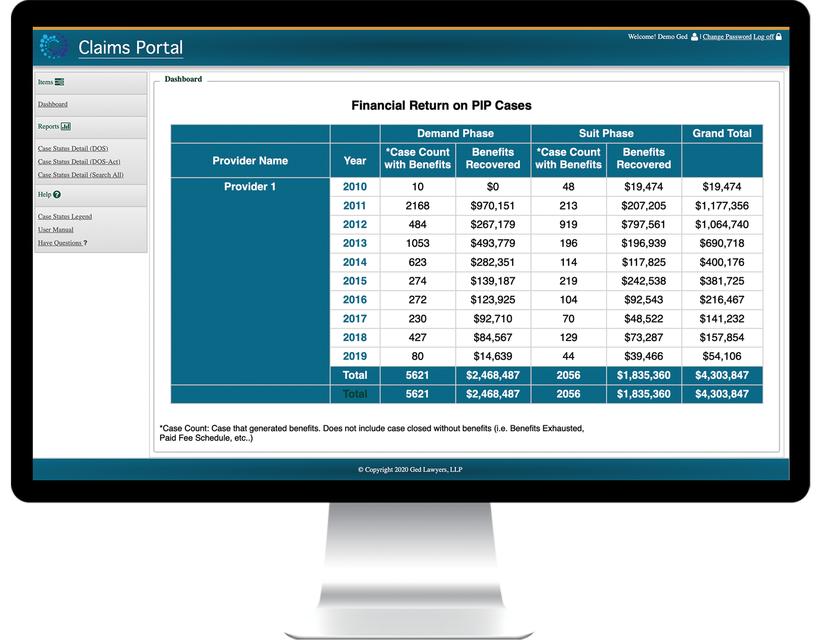Click the Help question mark icon
The height and width of the screenshot is (644, 819).
[57, 194]
